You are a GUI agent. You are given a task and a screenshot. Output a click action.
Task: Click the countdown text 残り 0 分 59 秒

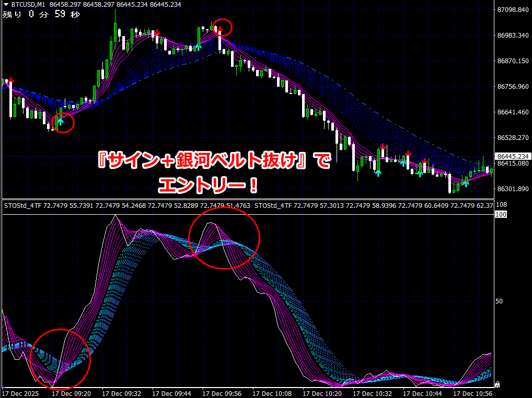click(41, 14)
